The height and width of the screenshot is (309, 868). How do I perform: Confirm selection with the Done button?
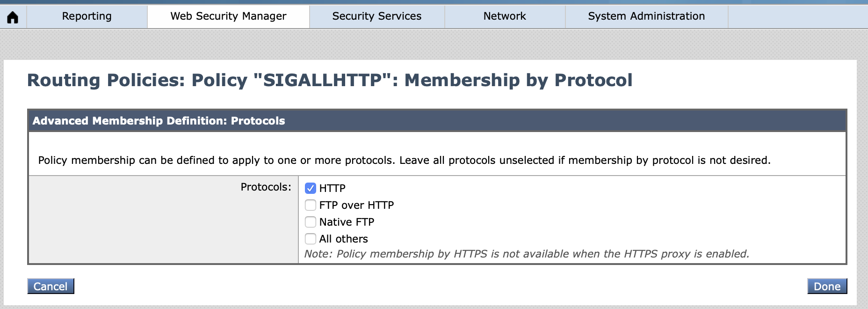point(827,286)
